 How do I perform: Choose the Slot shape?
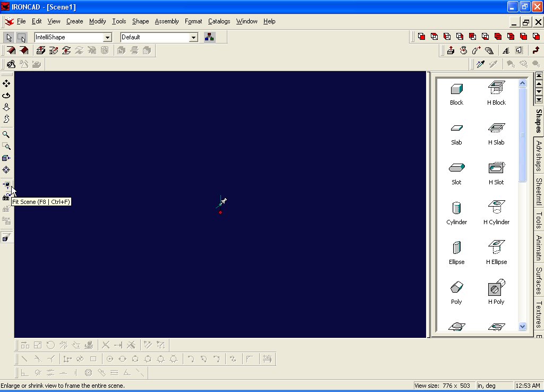[x=456, y=174]
